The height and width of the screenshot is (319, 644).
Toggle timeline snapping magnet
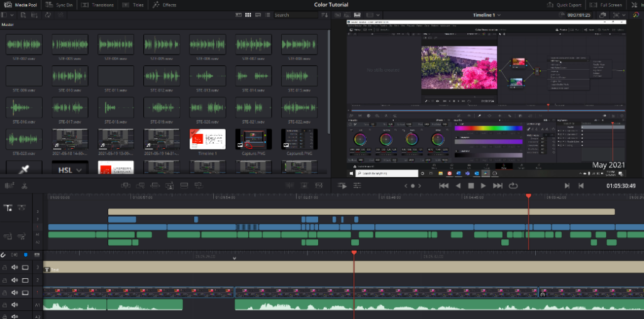(x=3, y=255)
